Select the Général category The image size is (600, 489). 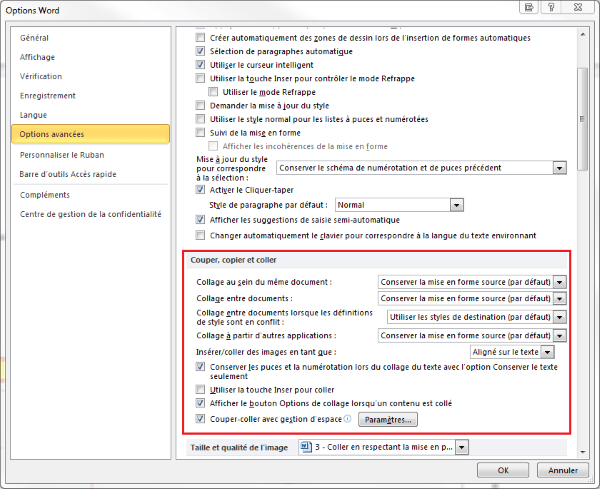pyautogui.click(x=34, y=38)
